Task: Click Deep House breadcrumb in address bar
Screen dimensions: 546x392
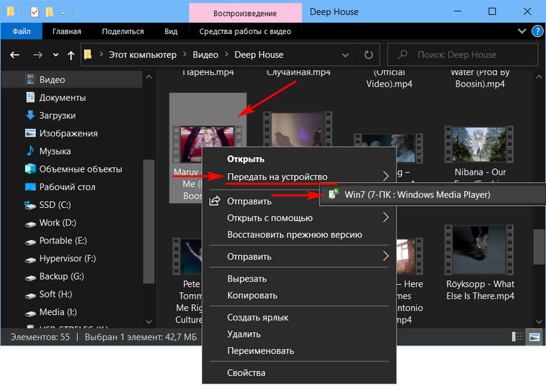Action: point(259,55)
